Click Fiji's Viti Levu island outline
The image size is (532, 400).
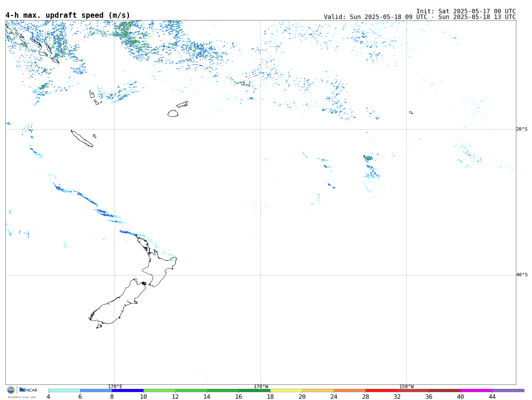point(173,114)
